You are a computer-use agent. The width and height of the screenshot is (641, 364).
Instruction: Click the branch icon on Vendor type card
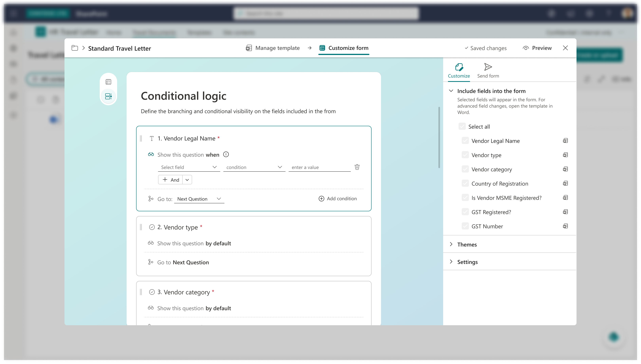(x=151, y=262)
